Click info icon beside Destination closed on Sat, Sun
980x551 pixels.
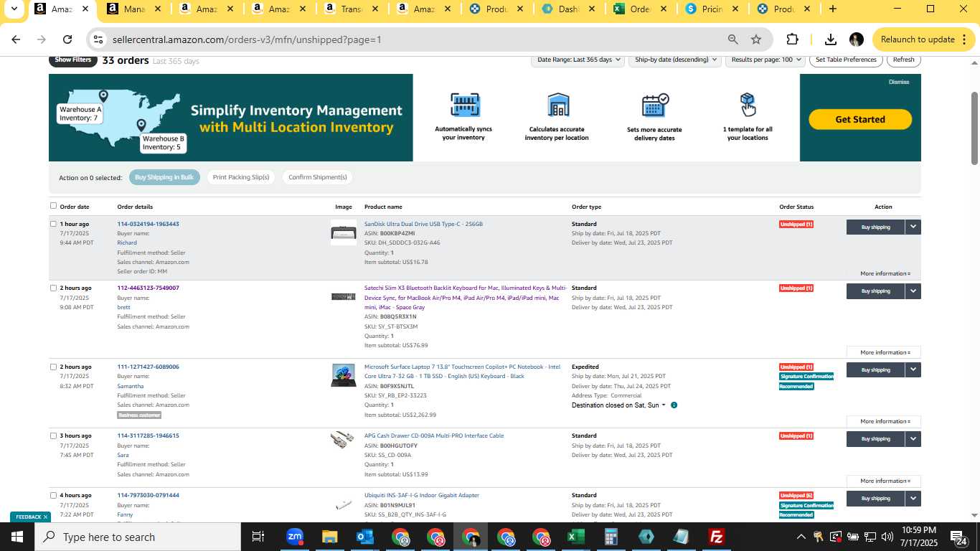pos(674,405)
